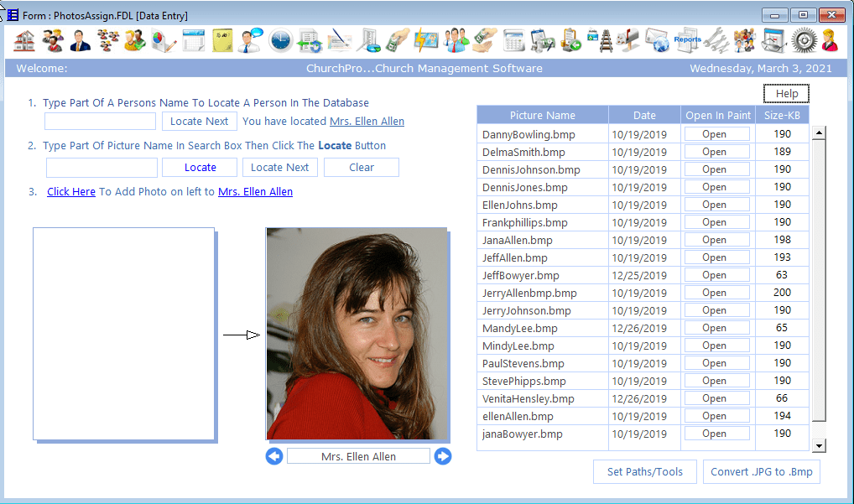Click the envelope with globe email icon
The width and height of the screenshot is (854, 504).
tap(658, 41)
